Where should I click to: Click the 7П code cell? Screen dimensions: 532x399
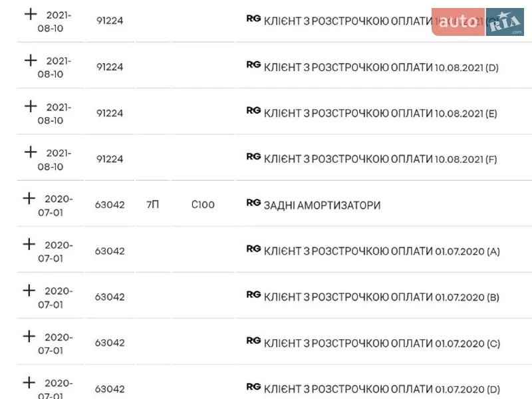click(152, 205)
